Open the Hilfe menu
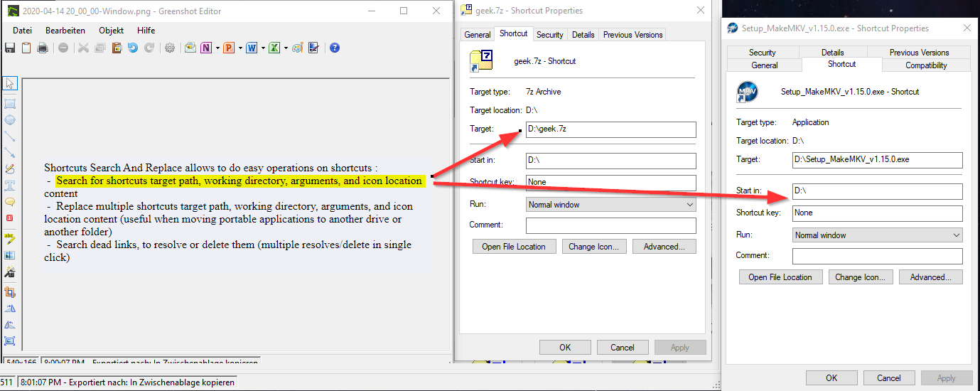The height and width of the screenshot is (391, 980). [146, 31]
